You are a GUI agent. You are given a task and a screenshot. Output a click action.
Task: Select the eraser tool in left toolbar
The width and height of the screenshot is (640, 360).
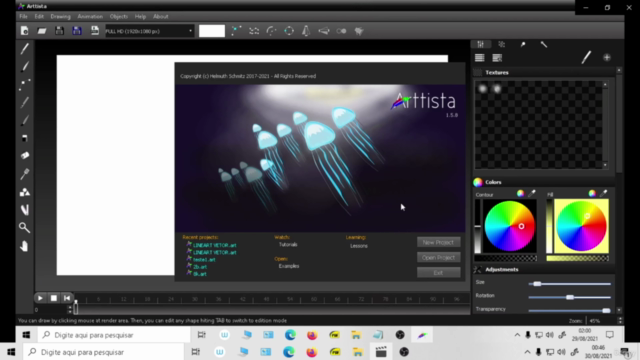(24, 156)
